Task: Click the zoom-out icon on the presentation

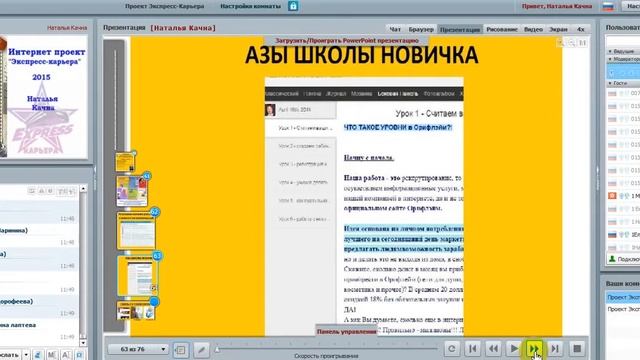Action: [x=572, y=42]
